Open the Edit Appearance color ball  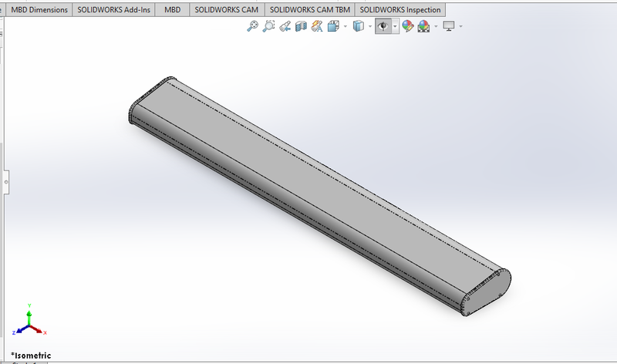click(x=406, y=26)
